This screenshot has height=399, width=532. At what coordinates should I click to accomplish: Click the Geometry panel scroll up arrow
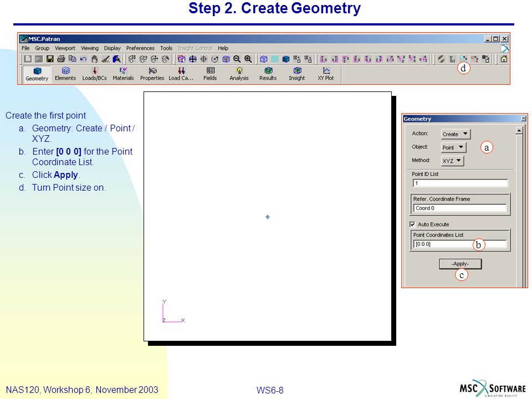point(519,131)
